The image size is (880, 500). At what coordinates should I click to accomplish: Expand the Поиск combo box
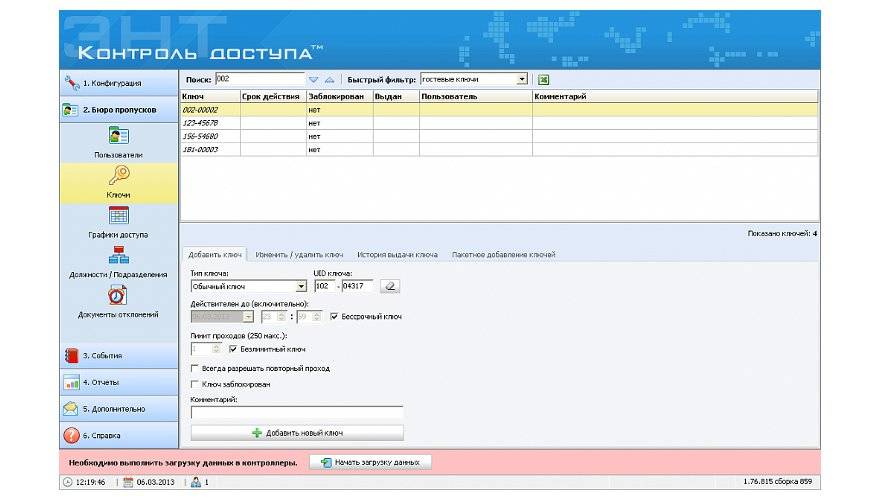pyautogui.click(x=297, y=80)
